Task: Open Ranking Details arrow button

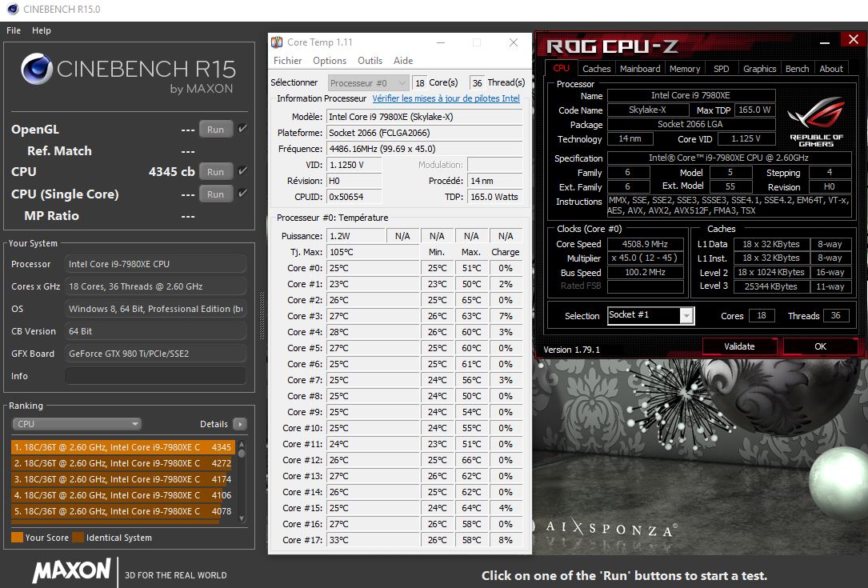Action: click(x=240, y=424)
